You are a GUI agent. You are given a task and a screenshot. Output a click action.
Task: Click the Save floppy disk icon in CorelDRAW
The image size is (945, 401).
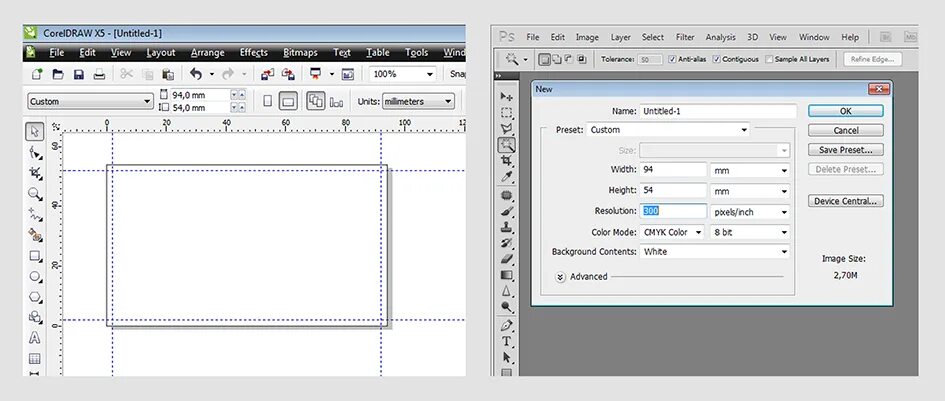pos(78,74)
